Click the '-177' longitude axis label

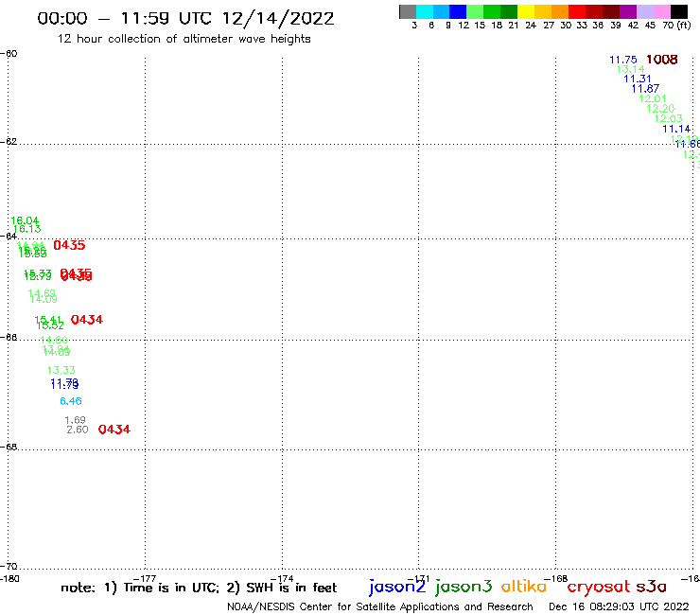145,579
